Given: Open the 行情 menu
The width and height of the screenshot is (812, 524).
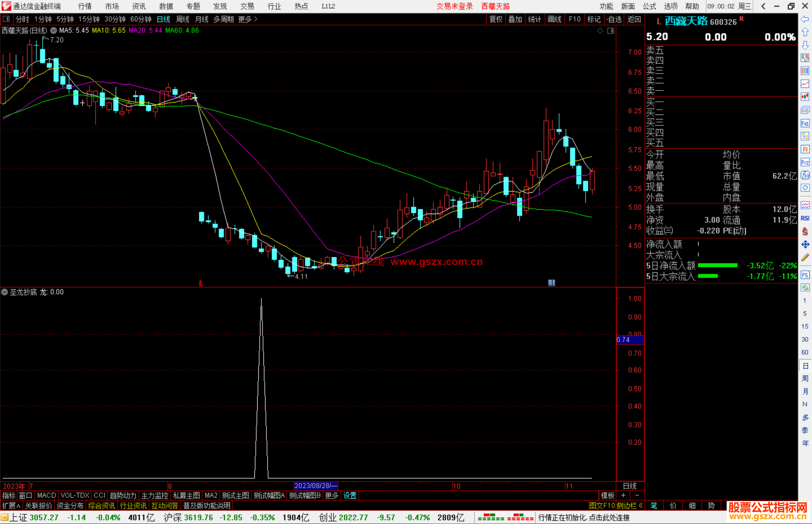Looking at the screenshot, I should point(85,6).
